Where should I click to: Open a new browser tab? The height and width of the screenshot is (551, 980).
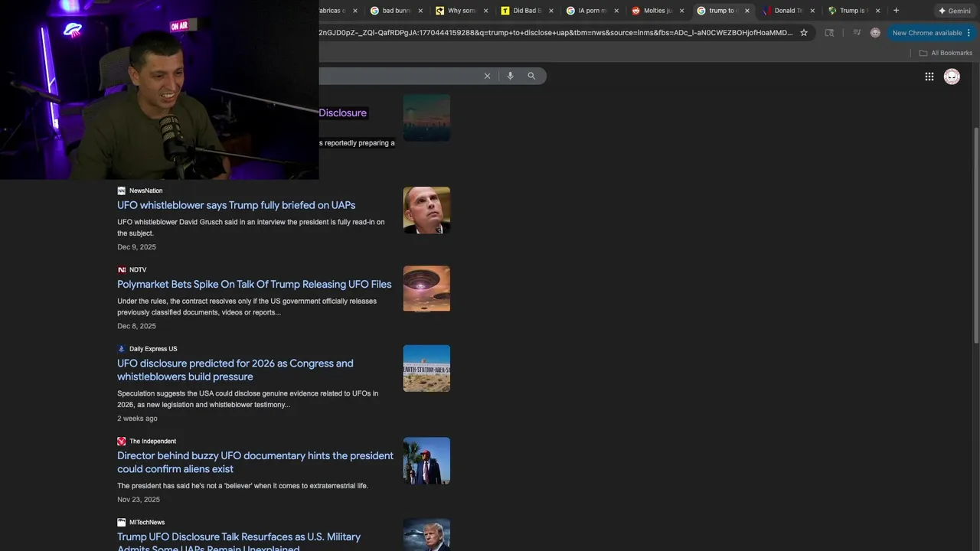point(896,11)
